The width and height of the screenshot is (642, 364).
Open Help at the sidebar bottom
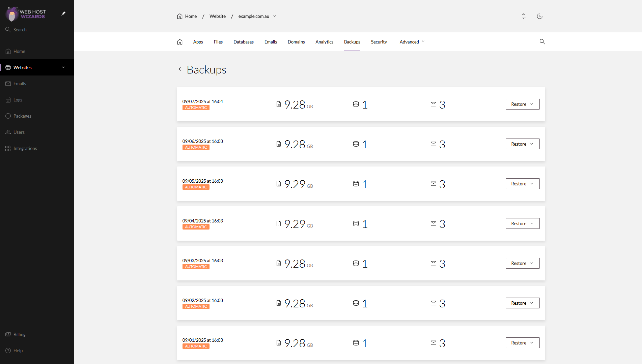click(18, 350)
